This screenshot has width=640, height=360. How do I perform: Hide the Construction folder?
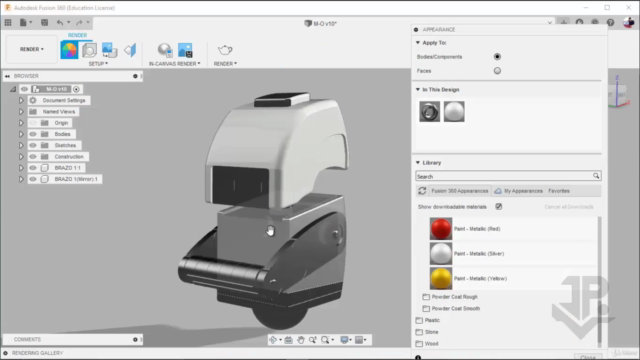pyautogui.click(x=33, y=157)
